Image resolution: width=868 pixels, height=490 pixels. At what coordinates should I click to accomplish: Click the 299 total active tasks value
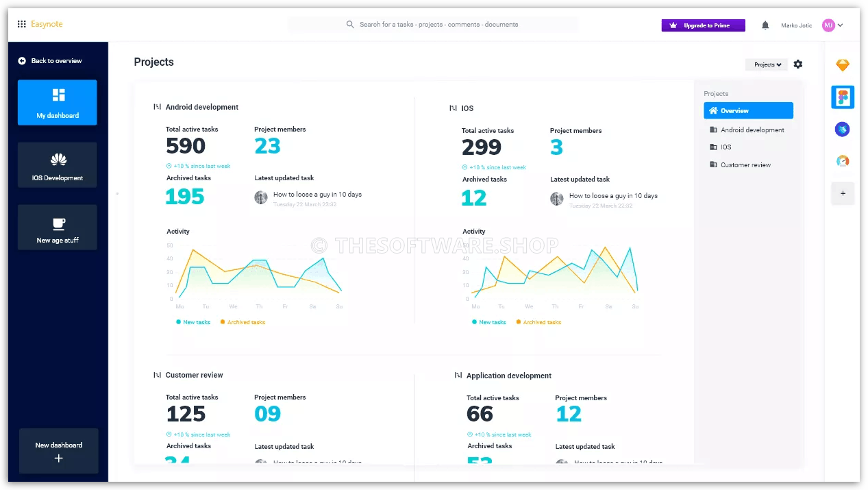pos(482,147)
